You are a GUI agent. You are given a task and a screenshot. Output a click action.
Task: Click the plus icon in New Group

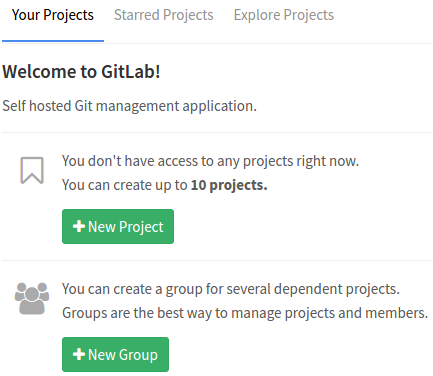[x=79, y=354]
